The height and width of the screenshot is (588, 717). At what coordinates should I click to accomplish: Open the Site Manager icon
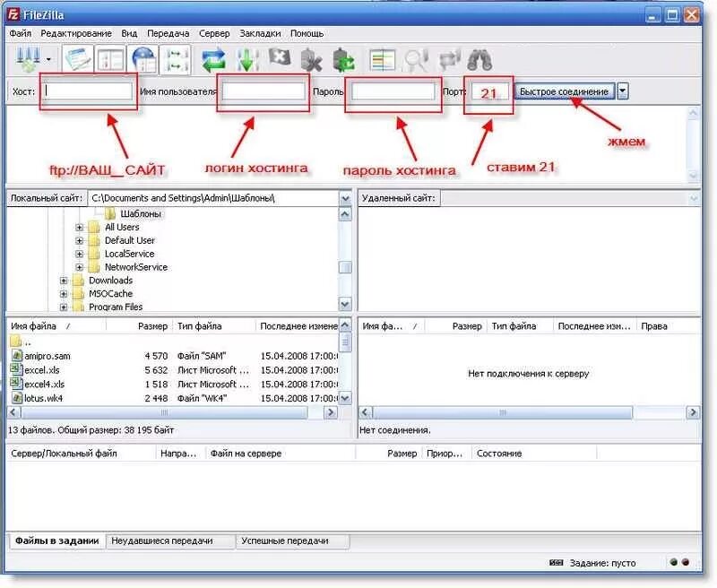pyautogui.click(x=29, y=59)
